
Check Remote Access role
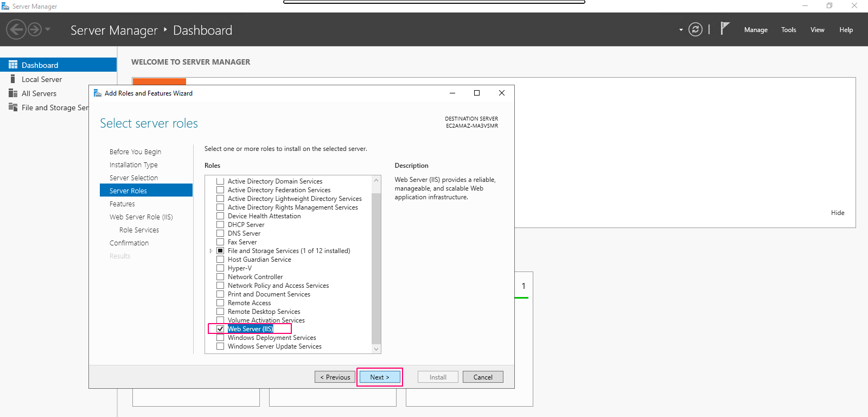220,302
